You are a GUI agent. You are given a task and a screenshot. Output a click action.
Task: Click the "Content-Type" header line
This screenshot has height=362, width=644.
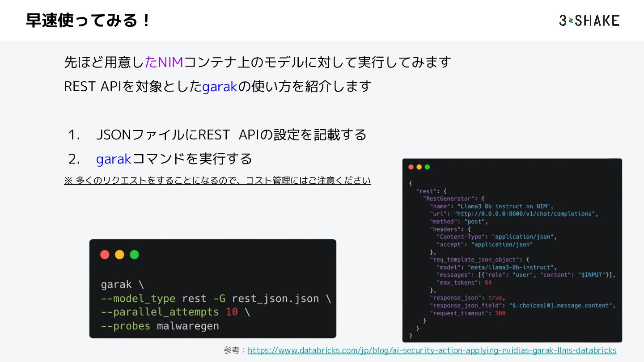pos(497,237)
